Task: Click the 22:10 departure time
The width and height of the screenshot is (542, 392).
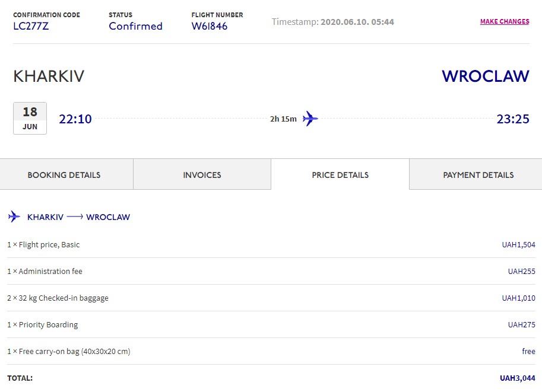Action: (x=75, y=119)
